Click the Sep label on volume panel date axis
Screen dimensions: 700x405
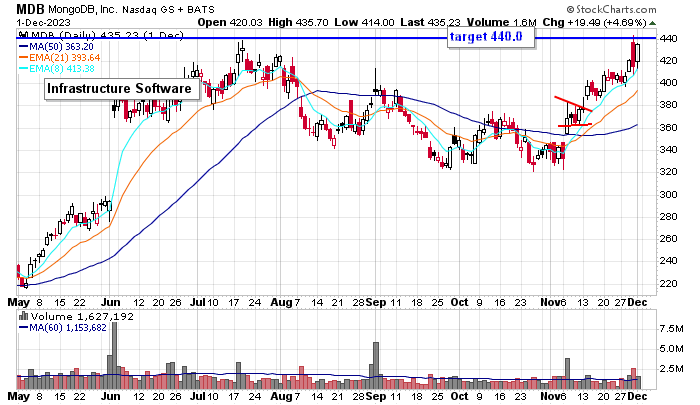(x=376, y=396)
